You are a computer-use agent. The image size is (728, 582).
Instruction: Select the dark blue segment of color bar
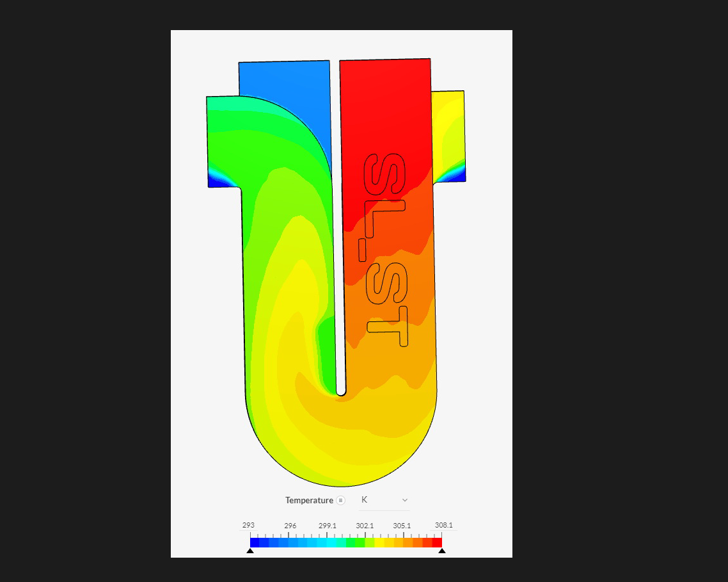[255, 542]
